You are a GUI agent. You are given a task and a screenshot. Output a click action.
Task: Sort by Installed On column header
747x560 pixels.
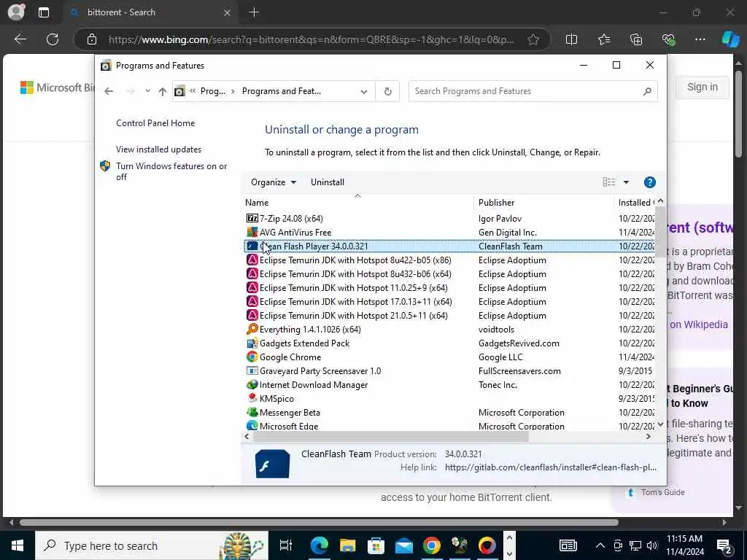coord(635,203)
